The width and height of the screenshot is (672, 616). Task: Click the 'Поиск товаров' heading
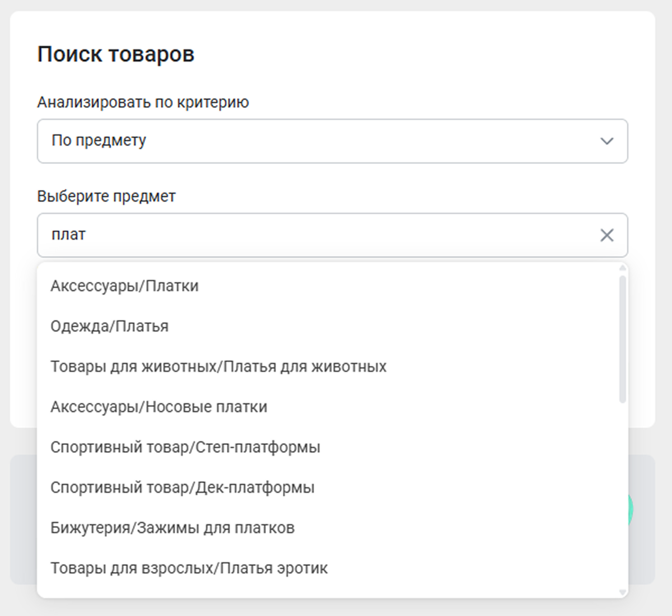pyautogui.click(x=115, y=54)
